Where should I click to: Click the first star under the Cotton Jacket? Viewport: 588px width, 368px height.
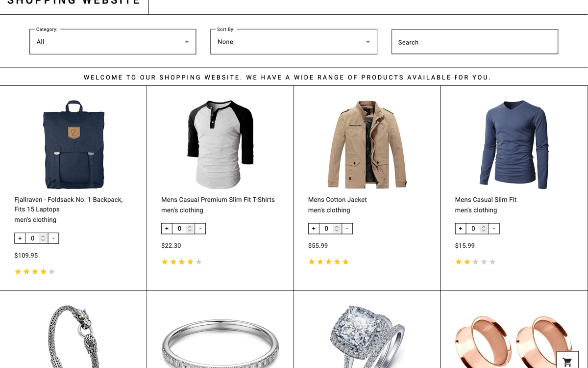coord(312,262)
